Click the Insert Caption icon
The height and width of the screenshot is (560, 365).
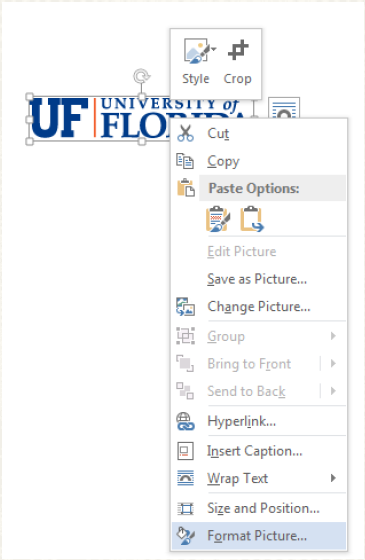click(x=185, y=451)
